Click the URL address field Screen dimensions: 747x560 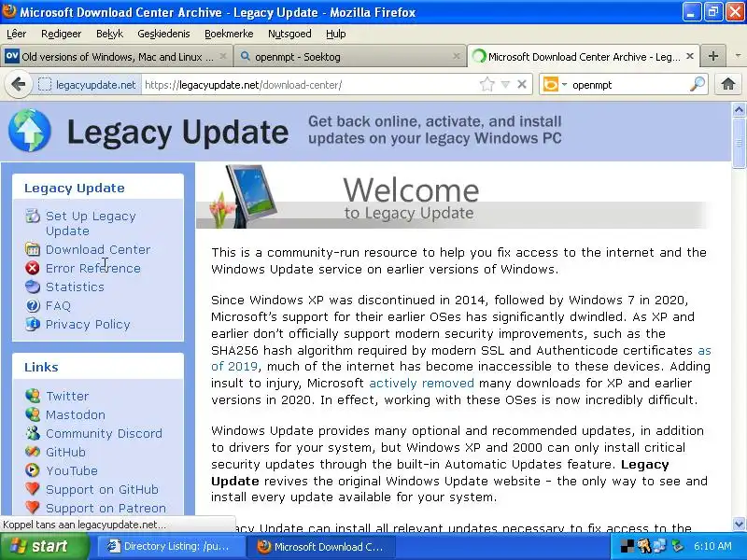310,85
